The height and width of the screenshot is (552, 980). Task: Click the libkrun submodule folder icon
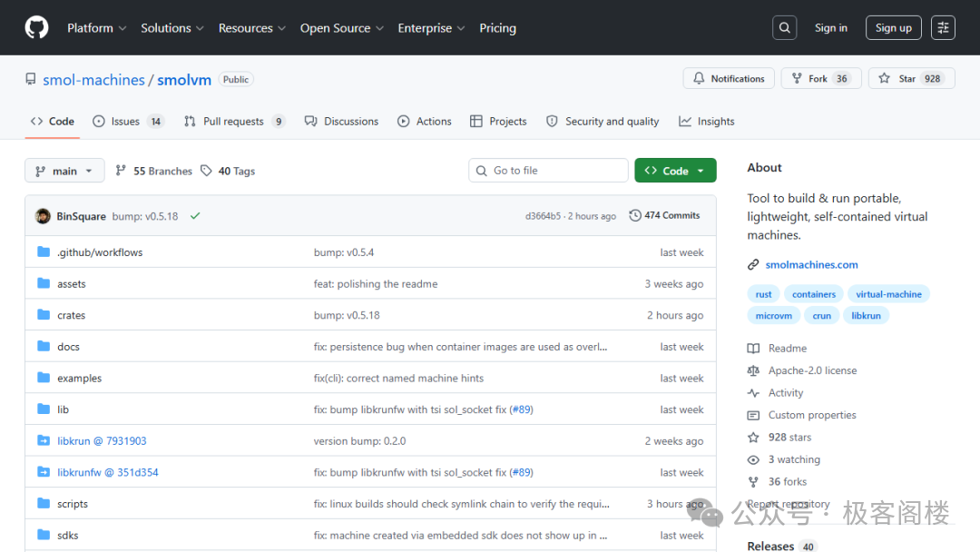[44, 440]
